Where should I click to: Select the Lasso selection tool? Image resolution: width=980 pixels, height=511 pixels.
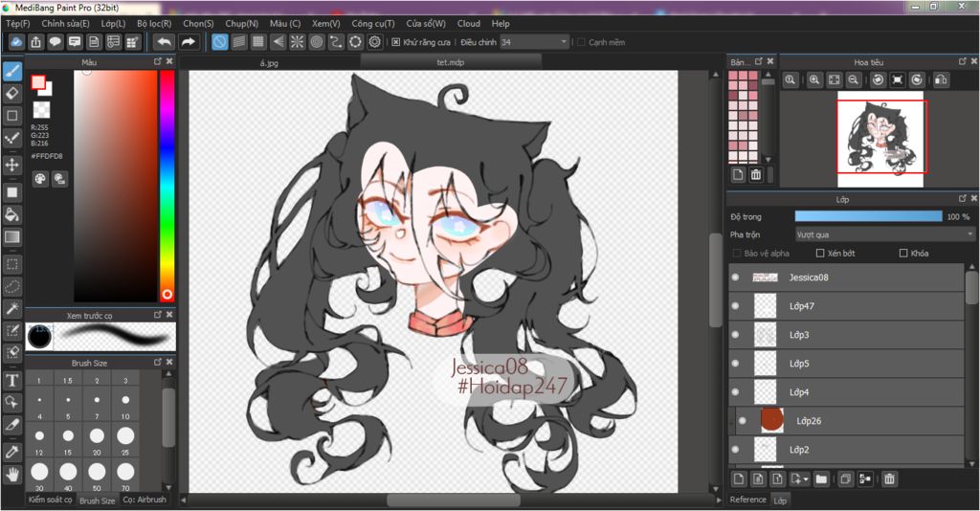pos(11,286)
